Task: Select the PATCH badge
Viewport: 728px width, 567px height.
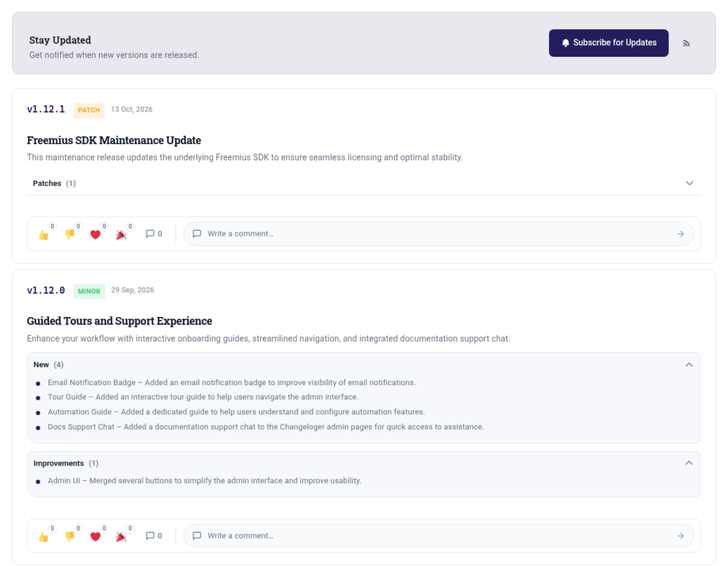Action: click(x=89, y=110)
